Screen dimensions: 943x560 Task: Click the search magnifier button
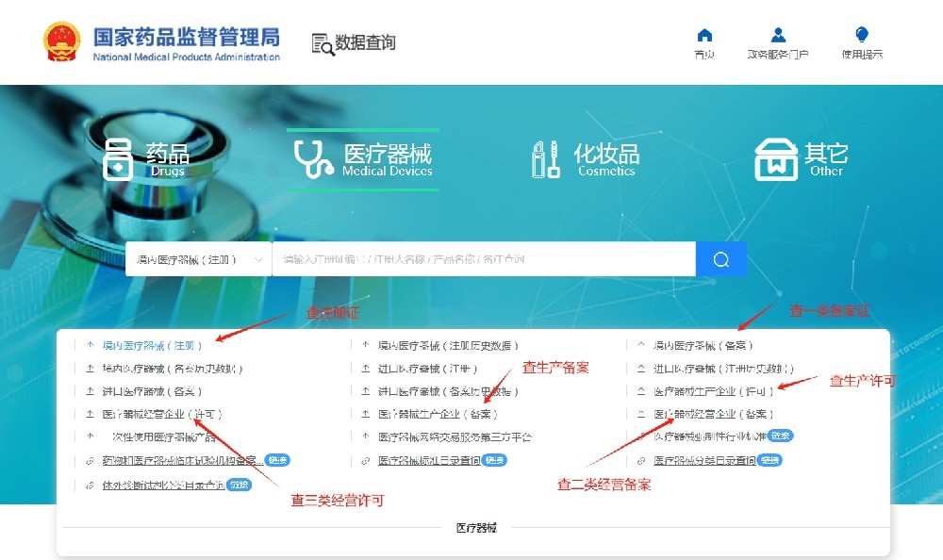coord(721,259)
